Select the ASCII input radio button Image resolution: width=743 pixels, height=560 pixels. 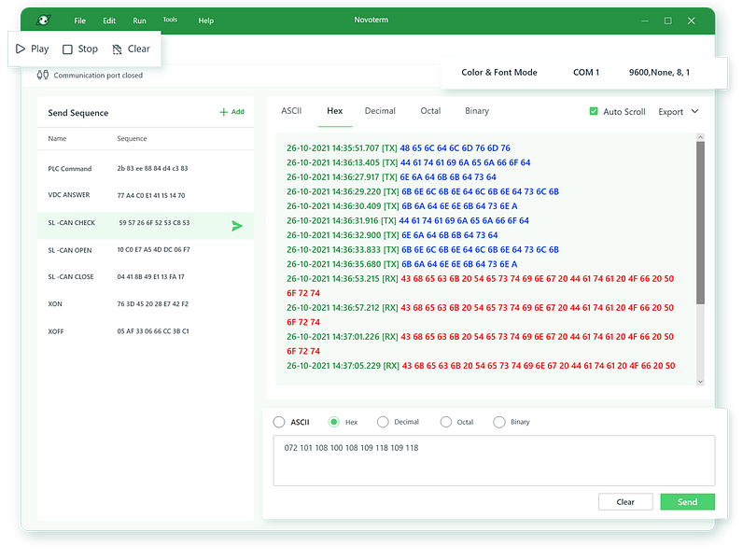coord(279,422)
